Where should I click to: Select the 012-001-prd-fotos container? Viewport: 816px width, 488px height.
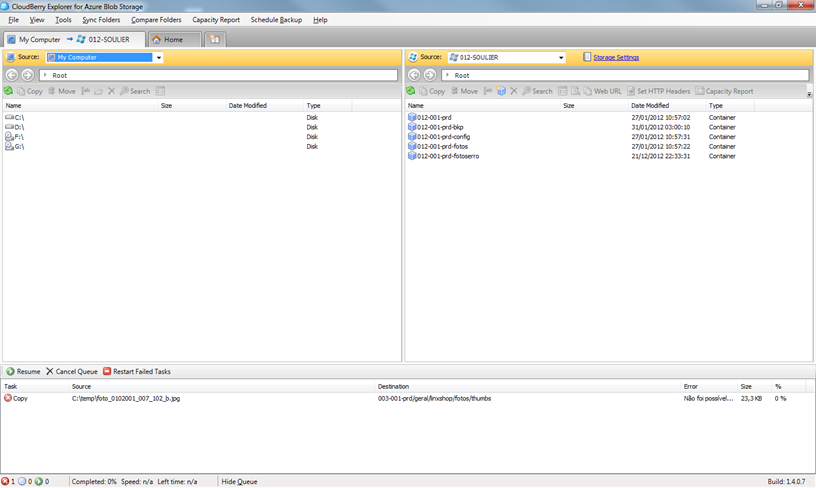pyautogui.click(x=438, y=147)
